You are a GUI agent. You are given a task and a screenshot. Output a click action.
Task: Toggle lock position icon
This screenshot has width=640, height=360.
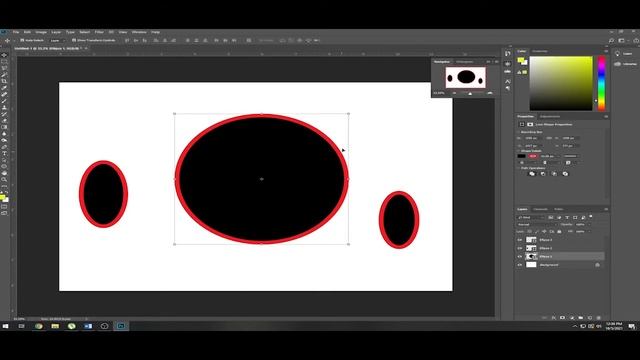coord(544,231)
